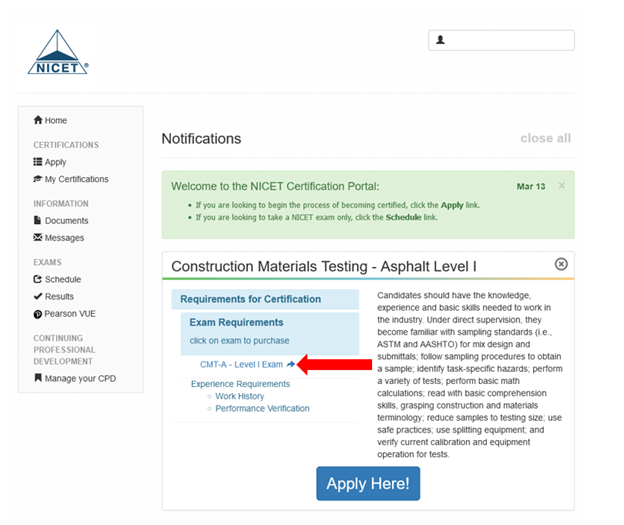
Task: Open Work History link
Action: tap(240, 396)
